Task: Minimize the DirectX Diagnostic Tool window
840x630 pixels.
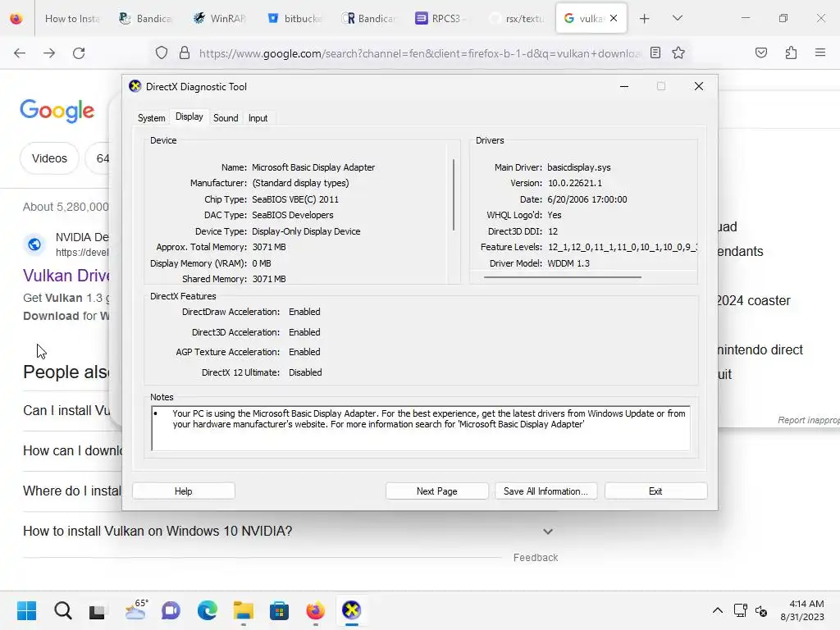Action: (x=624, y=86)
